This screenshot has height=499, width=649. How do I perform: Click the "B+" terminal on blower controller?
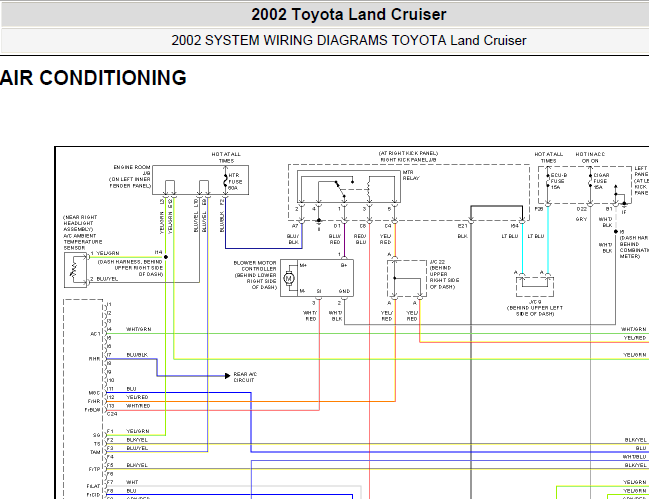(344, 265)
